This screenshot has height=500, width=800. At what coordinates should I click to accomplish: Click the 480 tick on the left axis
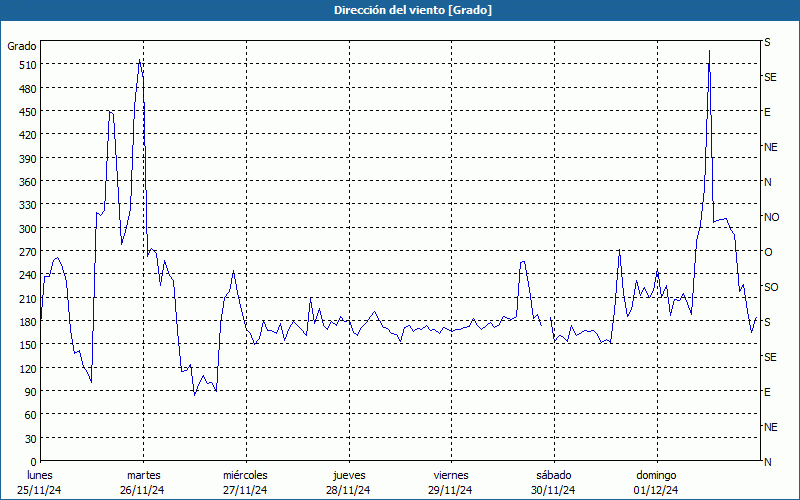click(27, 89)
